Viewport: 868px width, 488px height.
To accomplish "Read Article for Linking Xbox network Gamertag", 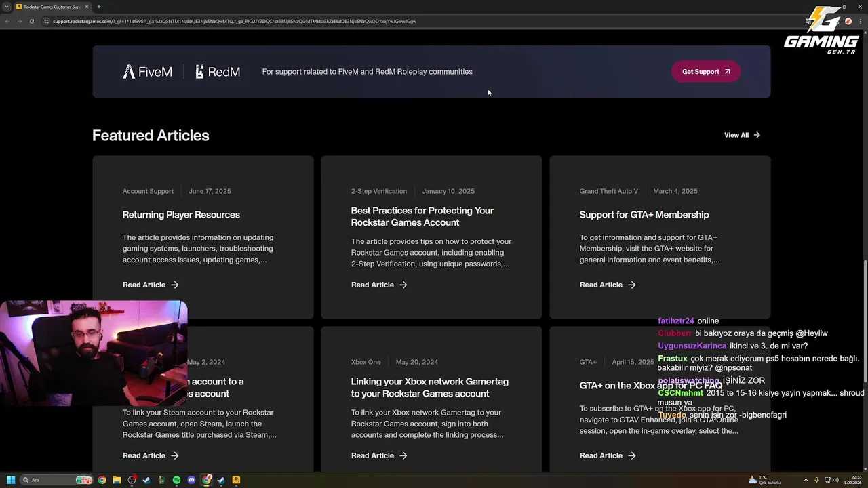I will click(379, 455).
